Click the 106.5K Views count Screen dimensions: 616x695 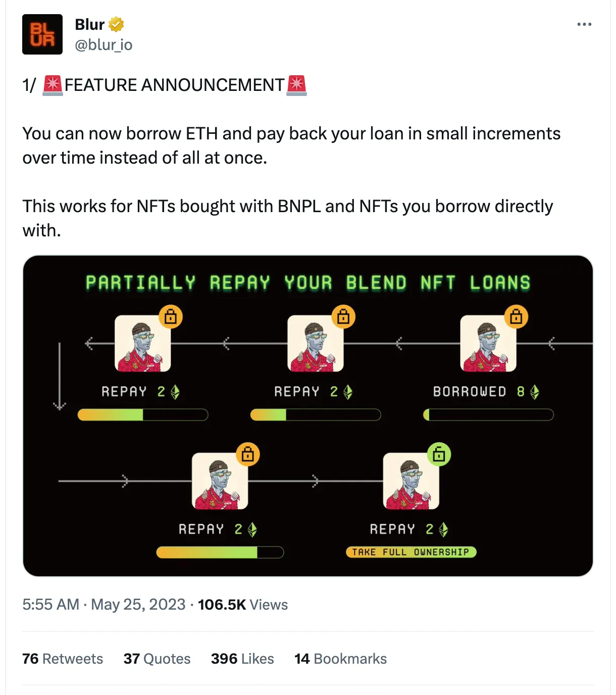coord(243,605)
